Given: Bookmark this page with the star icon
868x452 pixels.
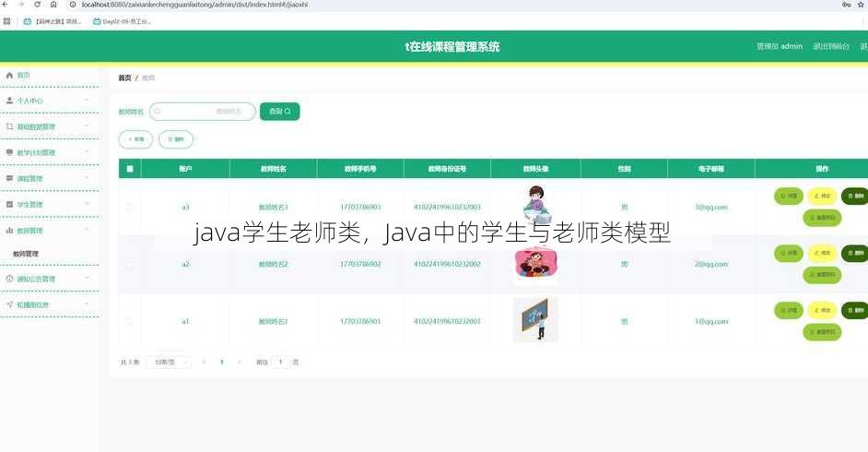Looking at the screenshot, I should [x=862, y=5].
